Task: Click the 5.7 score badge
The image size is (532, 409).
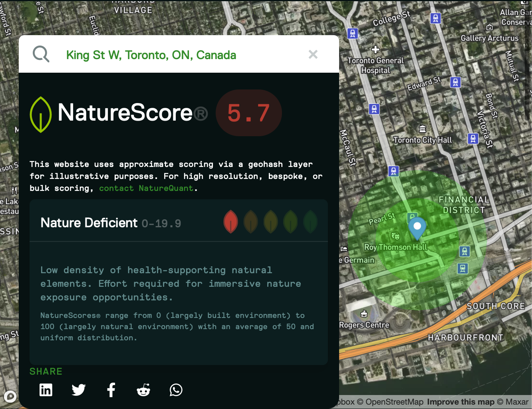Action: (x=249, y=113)
